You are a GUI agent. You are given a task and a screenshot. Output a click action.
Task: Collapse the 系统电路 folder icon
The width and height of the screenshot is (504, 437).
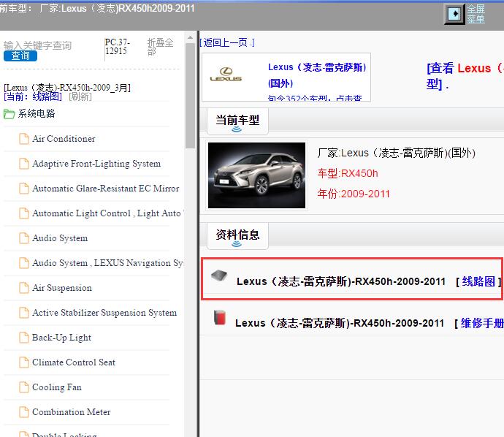(9, 114)
